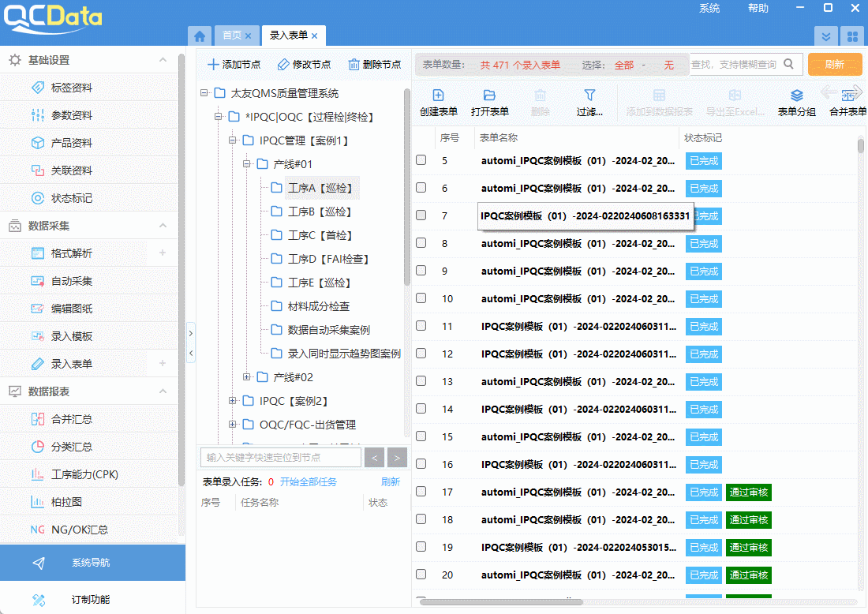
Task: Select the checkbox for row 17
Action: [421, 492]
